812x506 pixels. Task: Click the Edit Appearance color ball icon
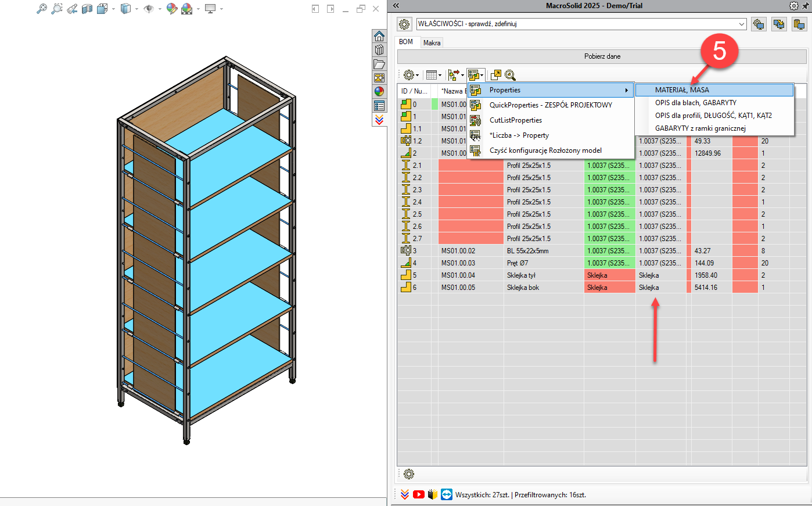[171, 9]
